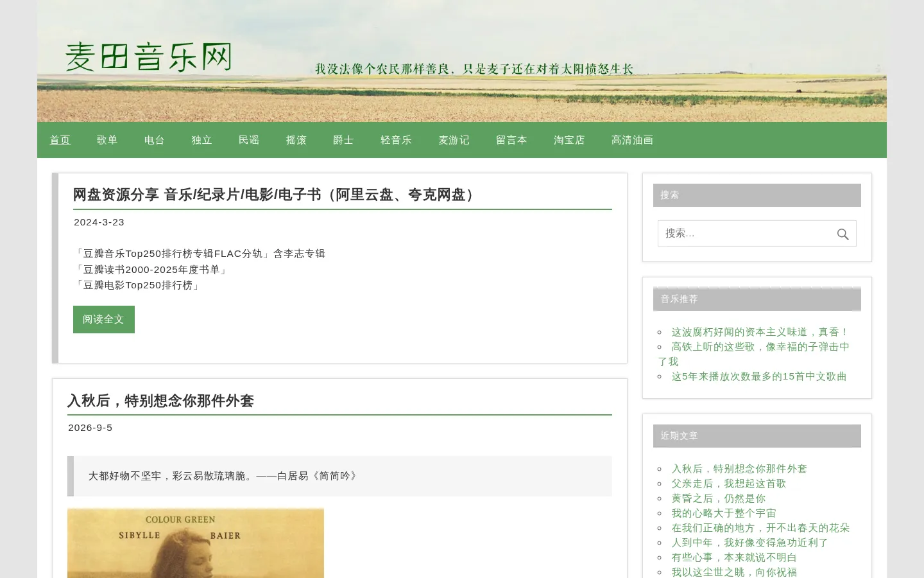Open the 首页 menu item
This screenshot has height=578, width=924.
tap(60, 140)
